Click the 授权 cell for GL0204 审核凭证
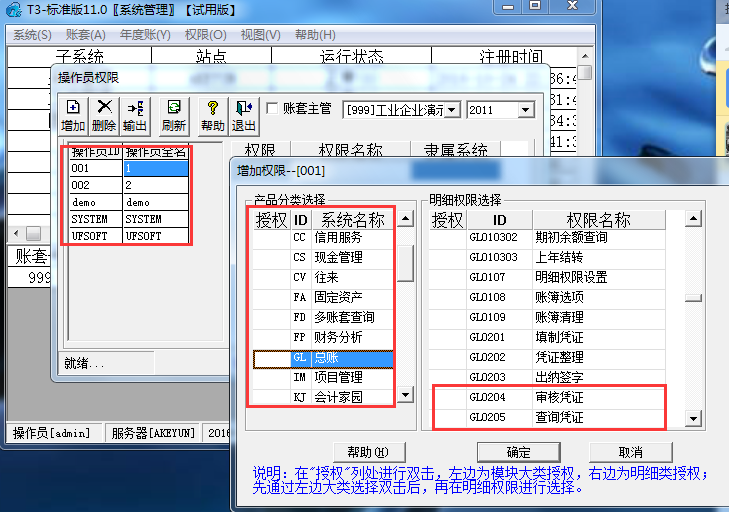This screenshot has width=729, height=512. click(x=447, y=397)
